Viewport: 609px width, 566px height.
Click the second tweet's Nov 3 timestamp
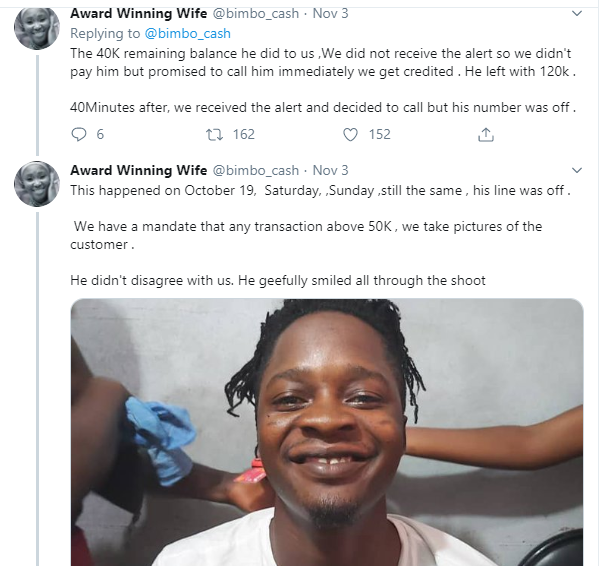[331, 170]
